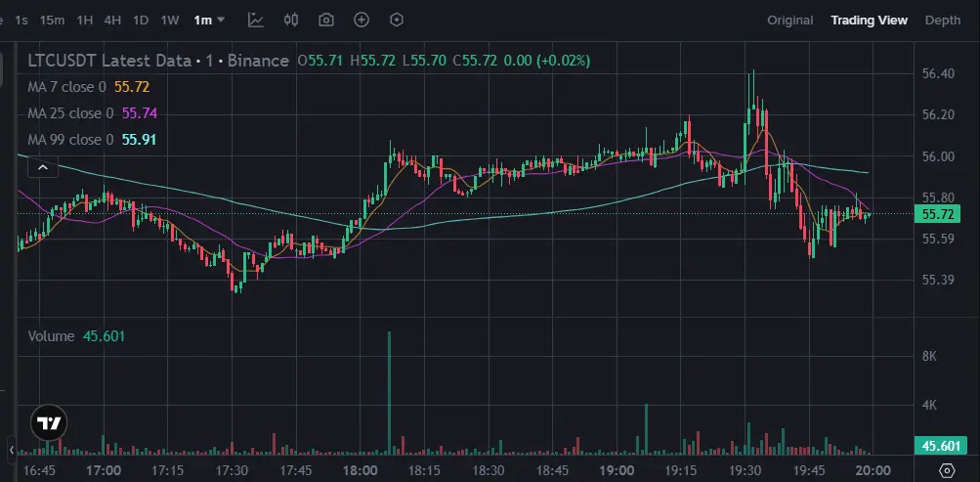Click the current price label 55.72
Image resolution: width=980 pixels, height=482 pixels.
[x=938, y=214]
